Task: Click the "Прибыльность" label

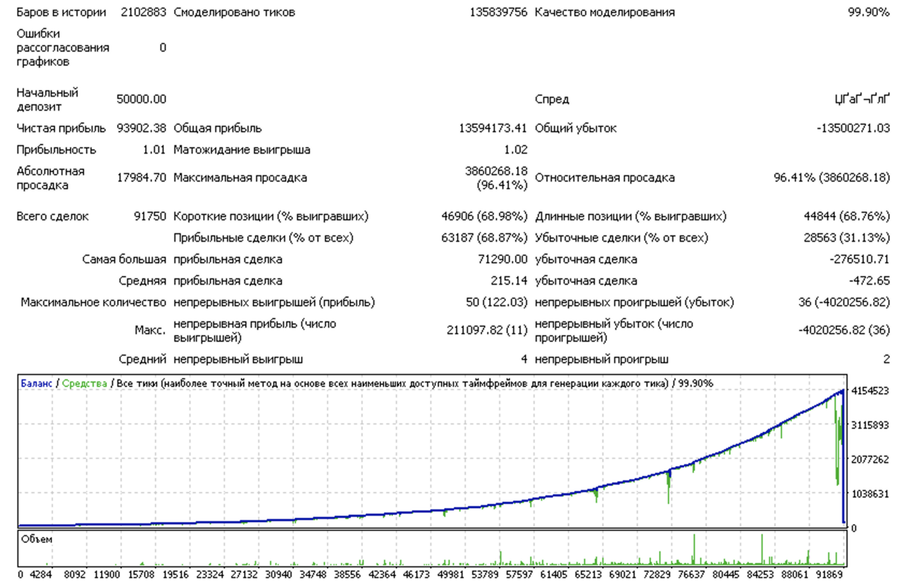Action: 56,150
